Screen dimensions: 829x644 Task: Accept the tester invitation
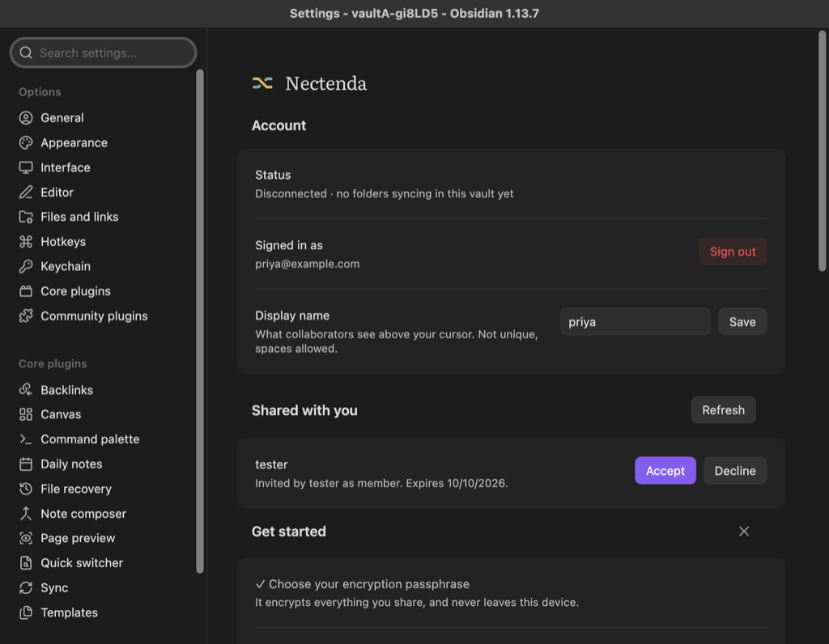click(x=665, y=471)
